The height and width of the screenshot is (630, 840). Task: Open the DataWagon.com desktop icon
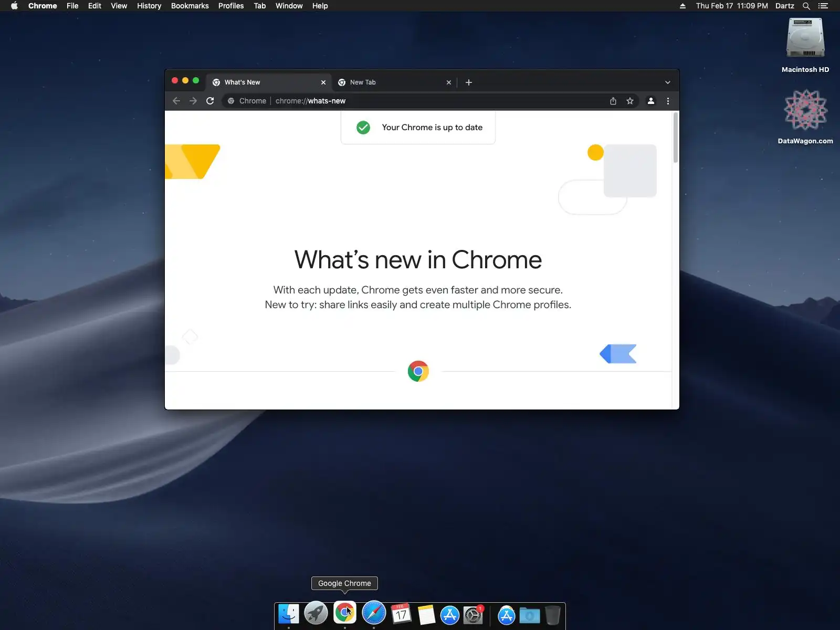[805, 117]
